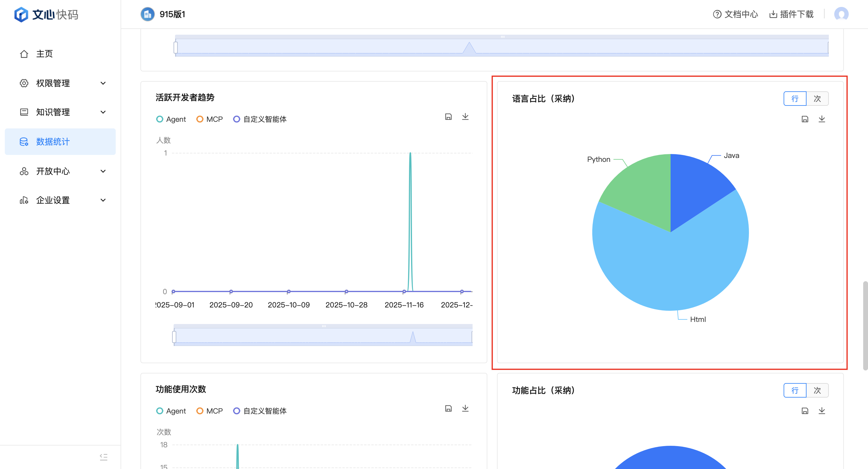Switch 语言占比 chart to 次 tab

pos(817,99)
